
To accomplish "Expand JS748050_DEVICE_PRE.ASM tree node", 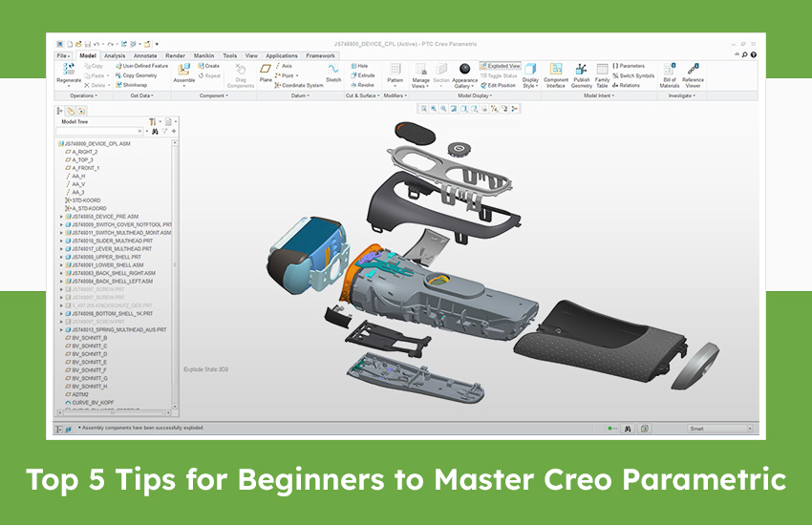I will pos(61,217).
